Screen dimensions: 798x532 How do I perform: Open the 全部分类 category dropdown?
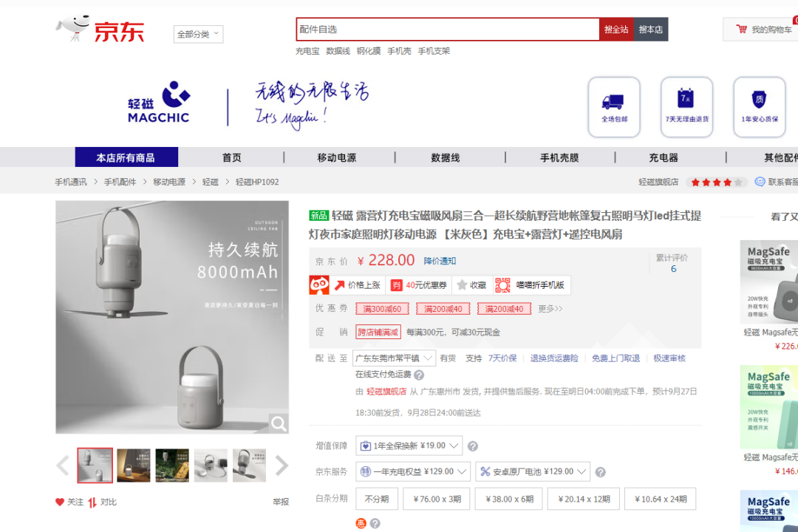tap(198, 34)
